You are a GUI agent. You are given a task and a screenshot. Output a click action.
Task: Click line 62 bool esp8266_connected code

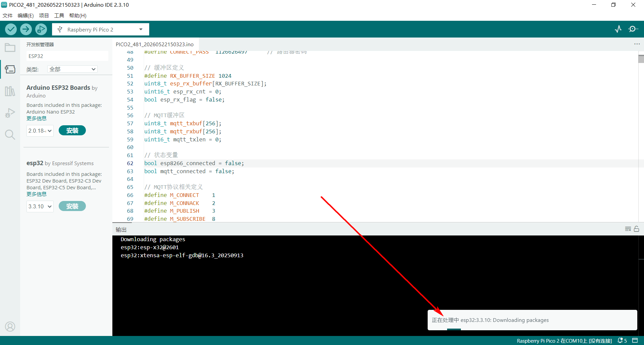pyautogui.click(x=194, y=163)
